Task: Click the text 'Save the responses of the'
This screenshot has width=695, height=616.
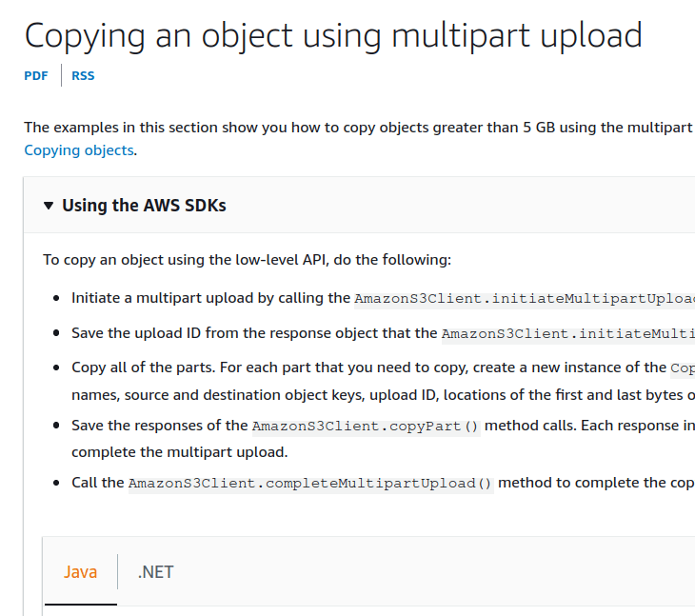Action: coord(160,426)
